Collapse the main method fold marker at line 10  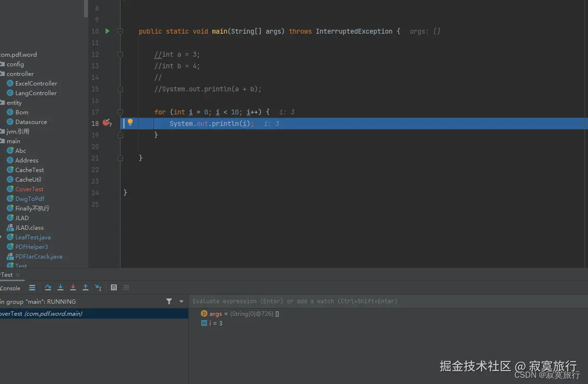tap(120, 31)
